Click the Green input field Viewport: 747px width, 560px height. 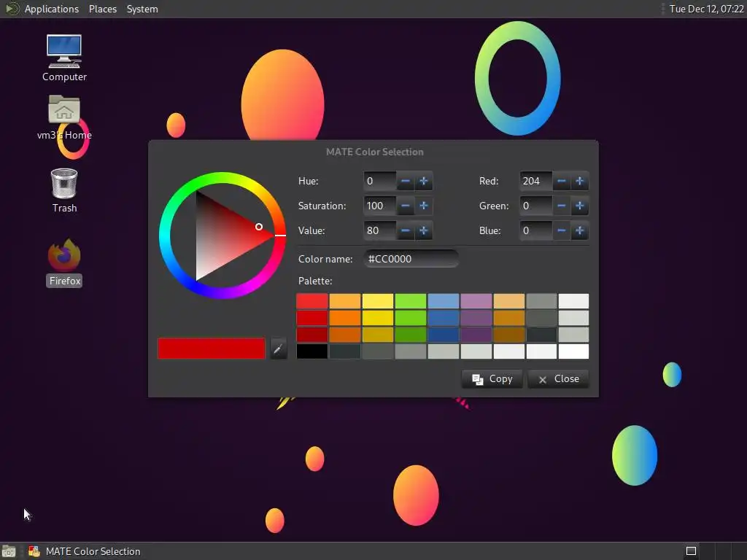click(536, 206)
